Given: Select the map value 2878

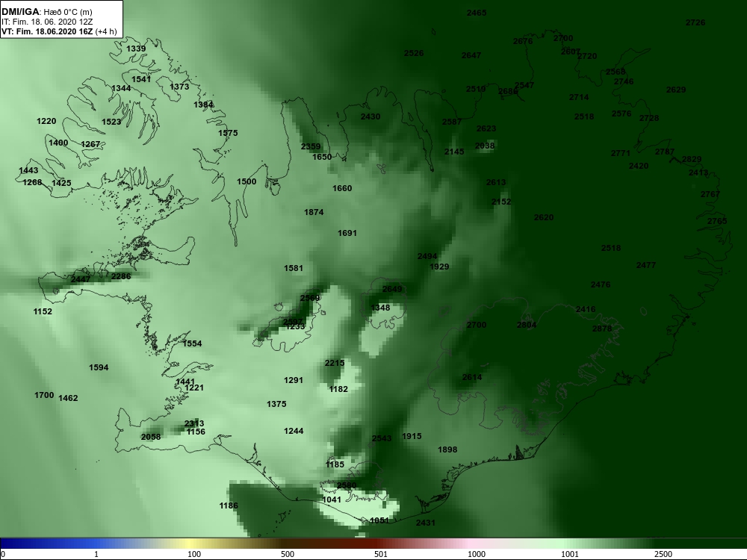Looking at the screenshot, I should click(x=601, y=328).
